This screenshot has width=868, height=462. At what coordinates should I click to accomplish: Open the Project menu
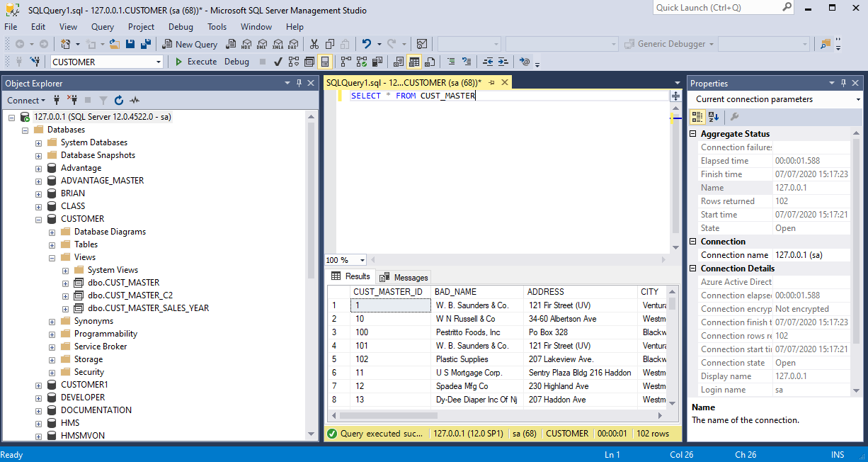142,26
